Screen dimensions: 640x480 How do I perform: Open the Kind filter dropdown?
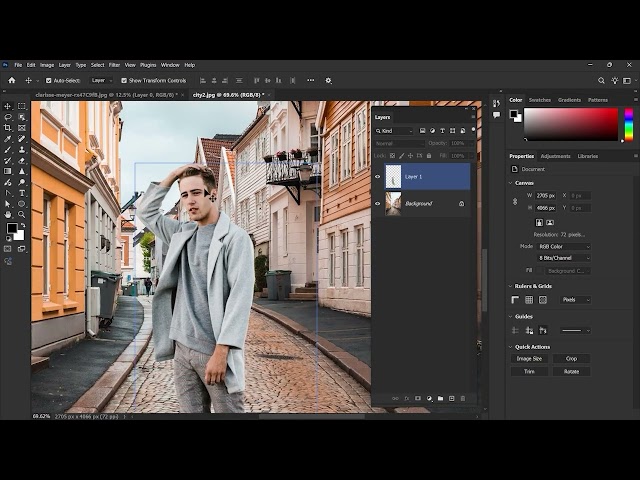(x=394, y=131)
